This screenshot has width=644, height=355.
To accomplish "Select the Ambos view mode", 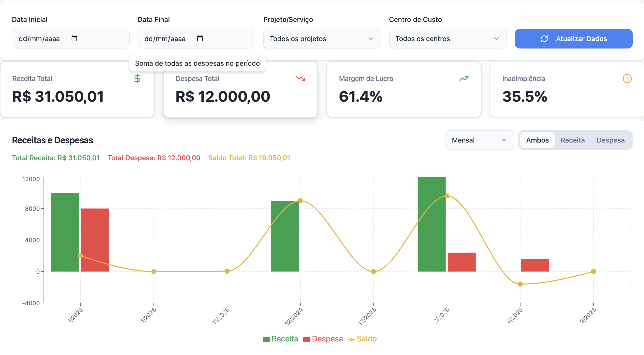I will coord(537,140).
